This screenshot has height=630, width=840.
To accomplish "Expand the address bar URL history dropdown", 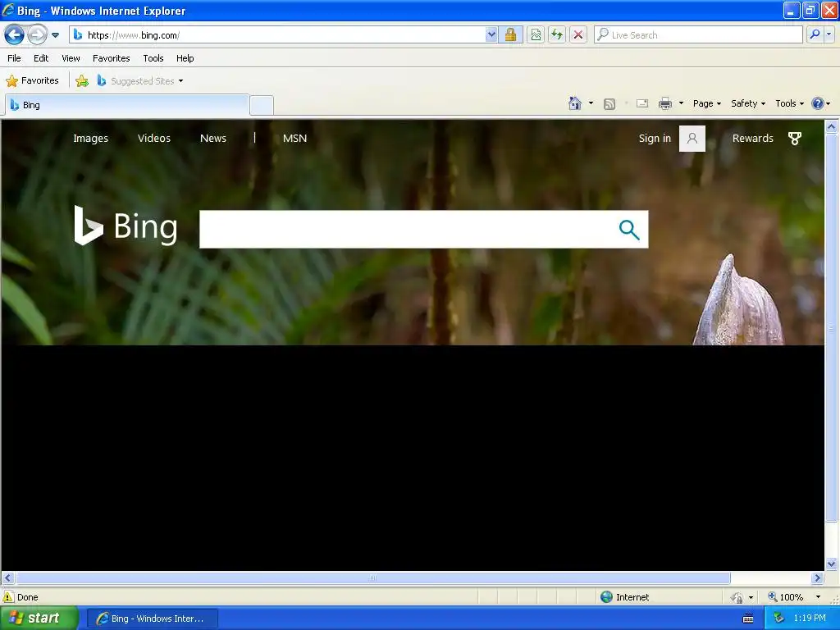I will tap(491, 35).
